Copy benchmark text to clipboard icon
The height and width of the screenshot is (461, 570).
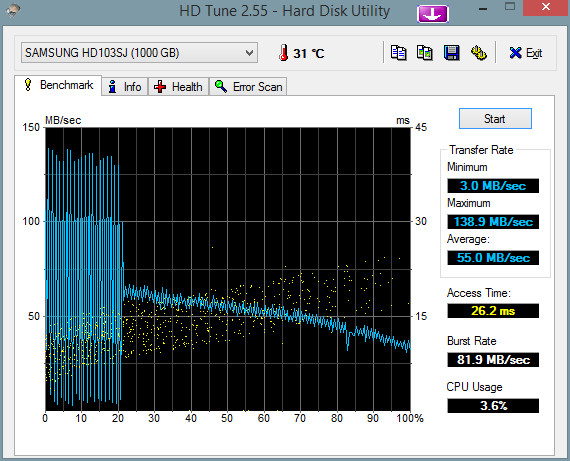tap(398, 53)
